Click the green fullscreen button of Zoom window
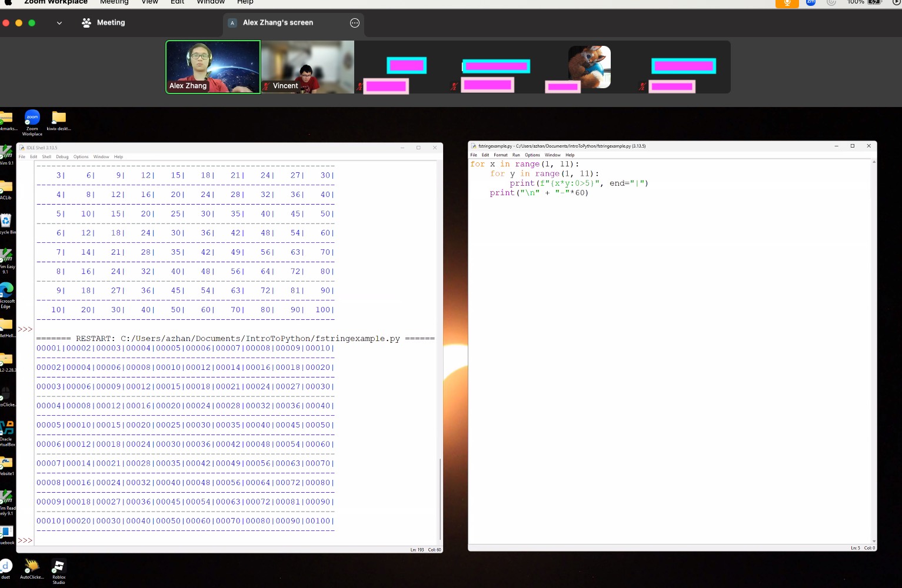 [x=32, y=23]
